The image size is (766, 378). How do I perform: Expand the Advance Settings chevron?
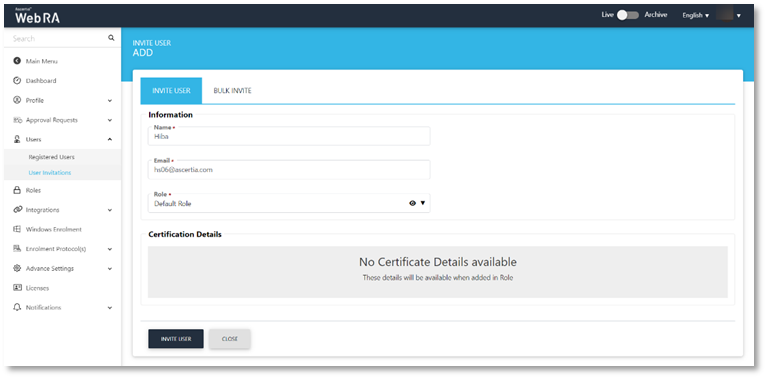coord(109,269)
